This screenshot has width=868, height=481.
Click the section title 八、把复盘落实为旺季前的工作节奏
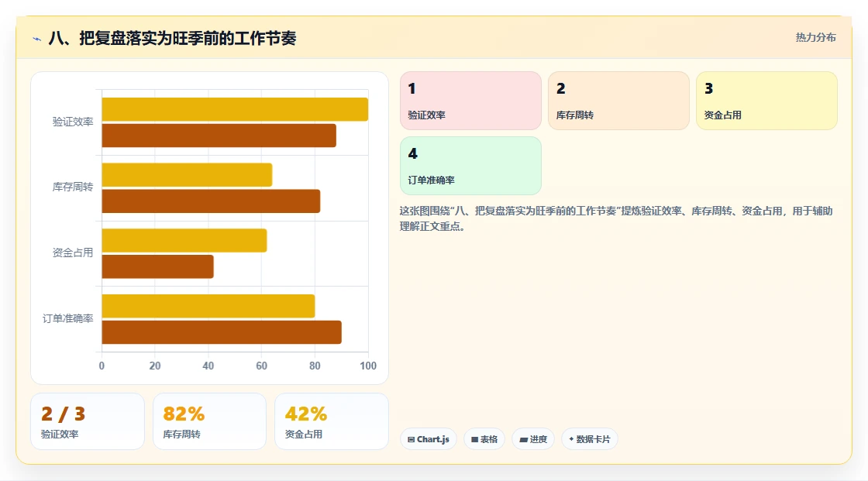(x=172, y=38)
